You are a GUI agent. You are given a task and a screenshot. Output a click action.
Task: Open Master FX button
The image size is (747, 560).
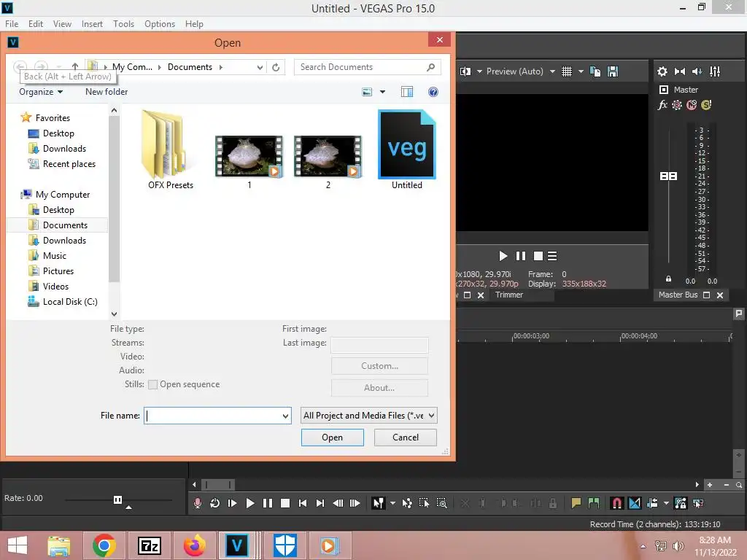pyautogui.click(x=662, y=105)
